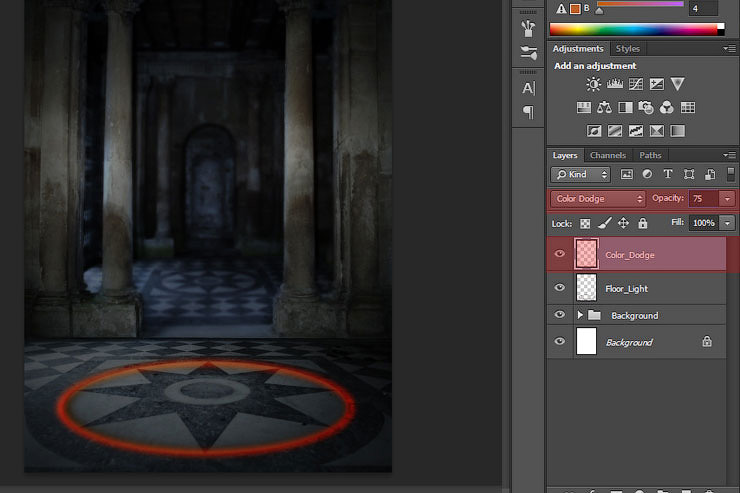Switch to the Channels tab
Image resolution: width=740 pixels, height=493 pixels.
point(607,155)
